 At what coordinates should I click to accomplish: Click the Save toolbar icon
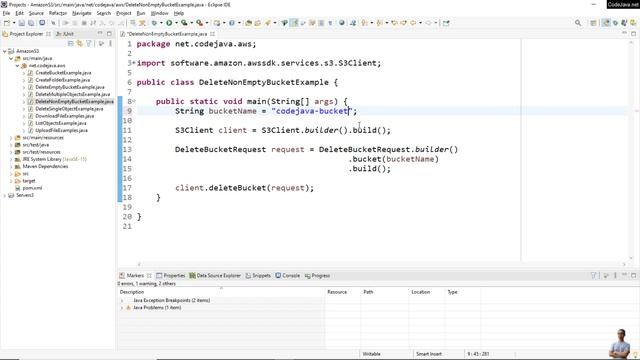(22, 23)
